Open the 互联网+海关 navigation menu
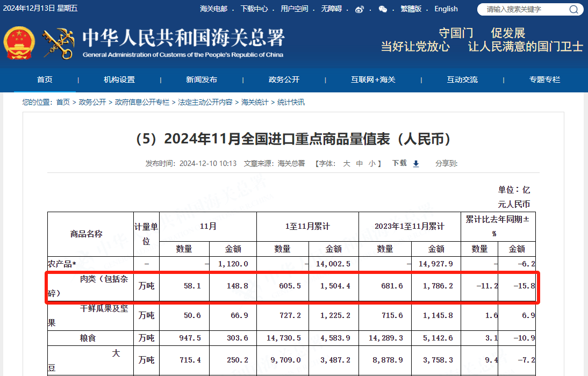588x376 pixels. [373, 79]
